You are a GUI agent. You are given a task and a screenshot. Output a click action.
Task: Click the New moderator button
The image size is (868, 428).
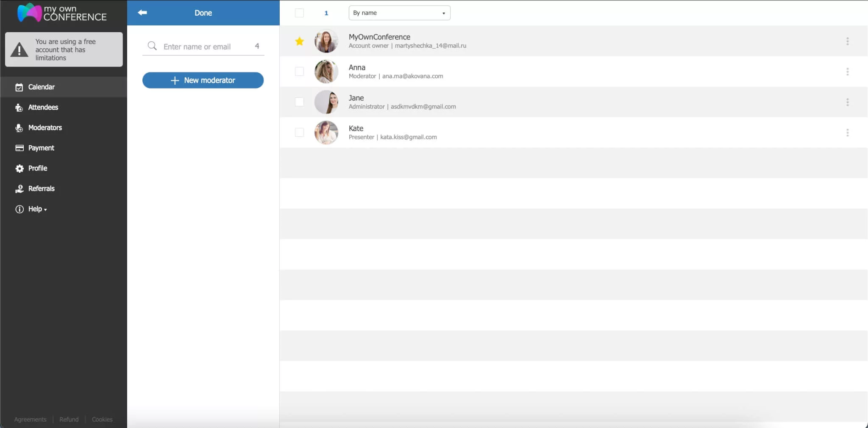point(203,80)
